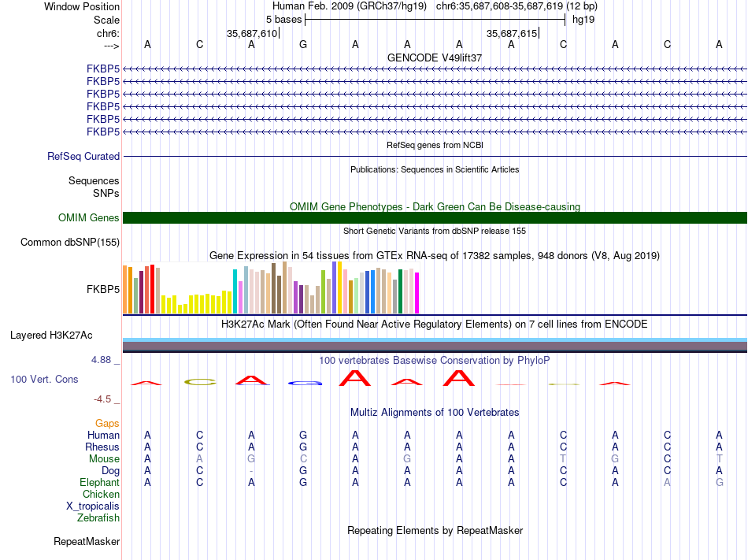Select the Mouse species label
Viewport: 748px width, 560px height.
(x=104, y=459)
